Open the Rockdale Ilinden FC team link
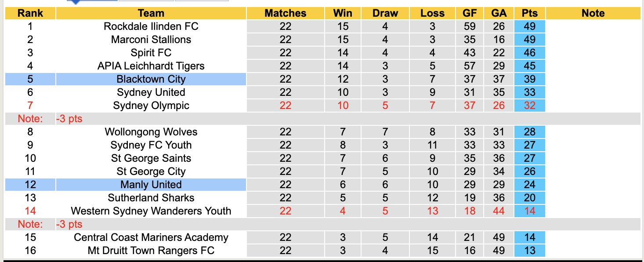The image size is (644, 262). point(151,26)
